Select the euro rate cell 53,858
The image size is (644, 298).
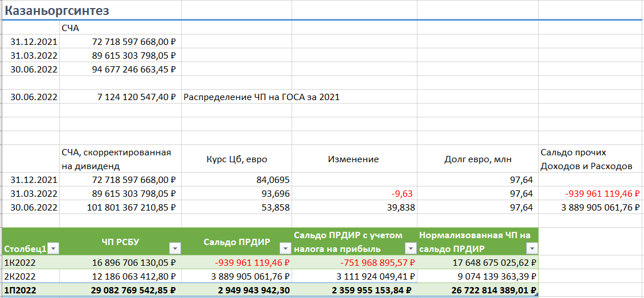(236, 207)
